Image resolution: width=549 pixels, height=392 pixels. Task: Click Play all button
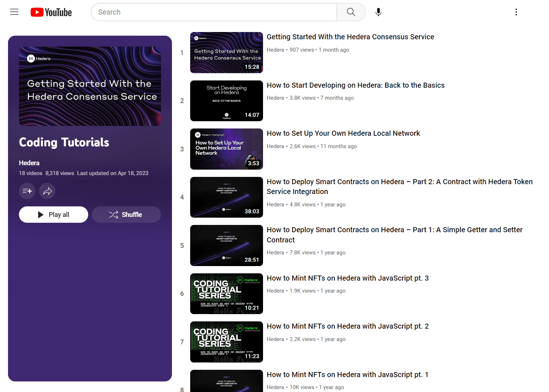54,215
